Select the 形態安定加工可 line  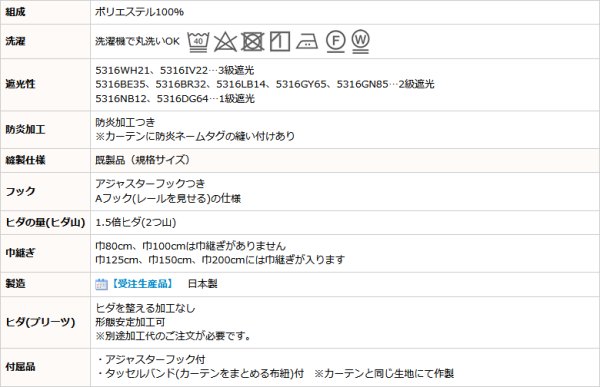click(130, 322)
